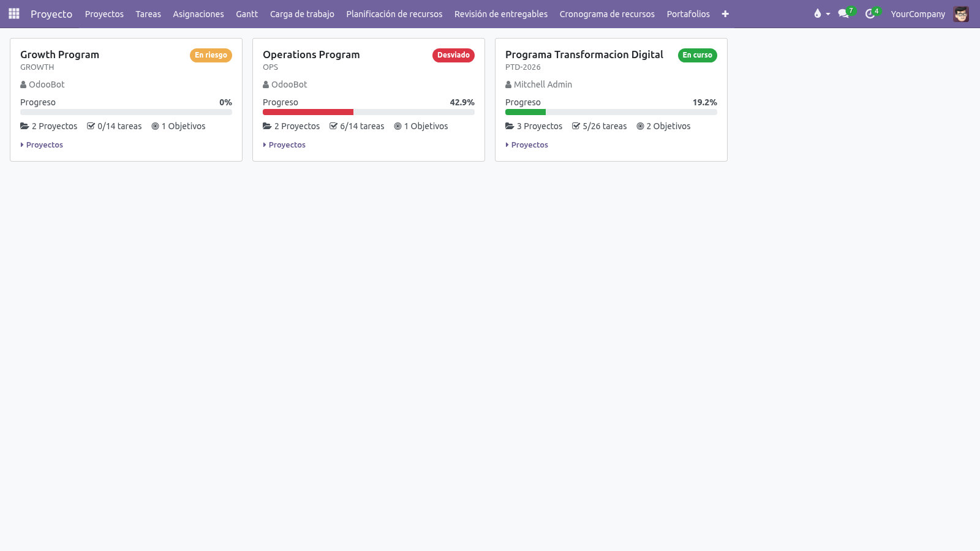Click the OPS program code
Viewport: 980px width, 551px height.
click(x=270, y=67)
